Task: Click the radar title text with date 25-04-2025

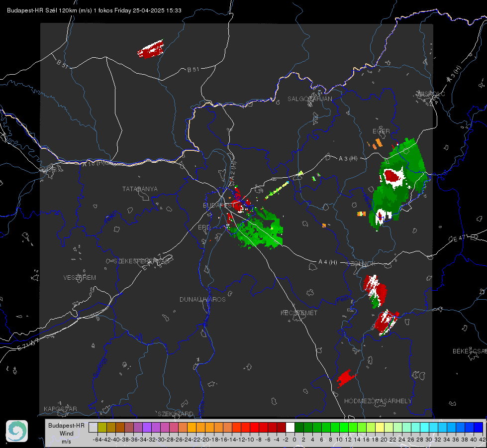Action: pyautogui.click(x=94, y=10)
